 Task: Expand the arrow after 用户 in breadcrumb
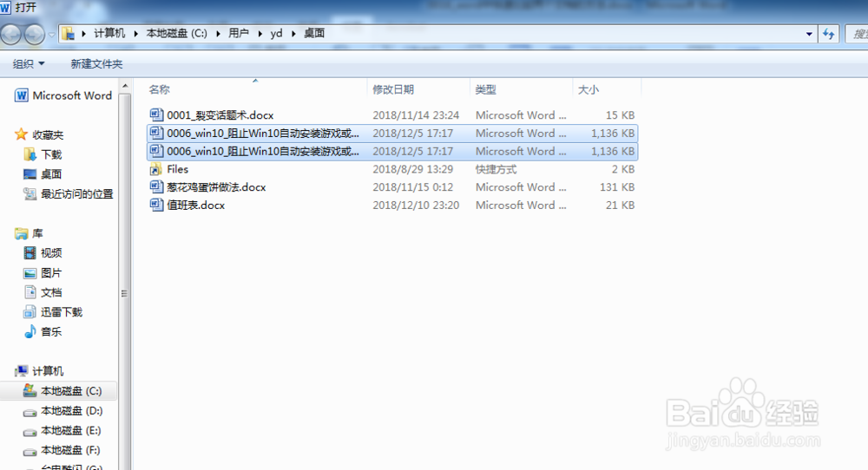click(260, 34)
